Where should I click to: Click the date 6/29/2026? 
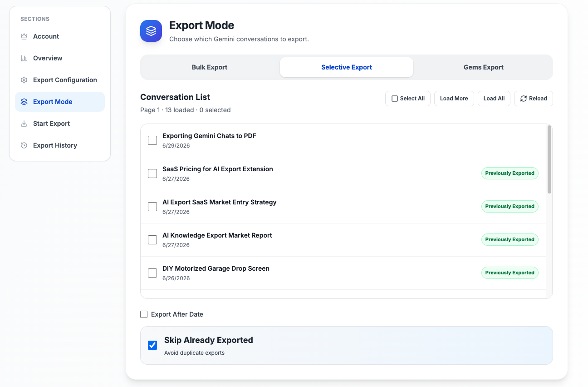176,146
